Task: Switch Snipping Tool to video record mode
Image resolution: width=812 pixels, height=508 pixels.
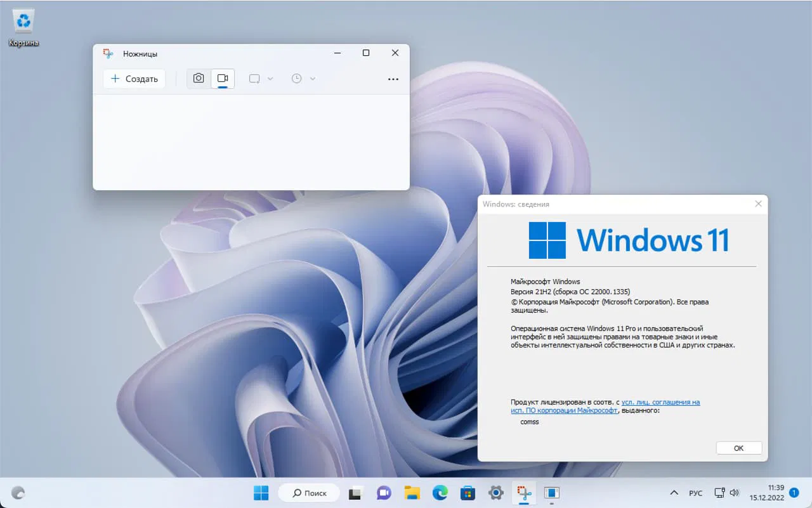Action: 223,79
